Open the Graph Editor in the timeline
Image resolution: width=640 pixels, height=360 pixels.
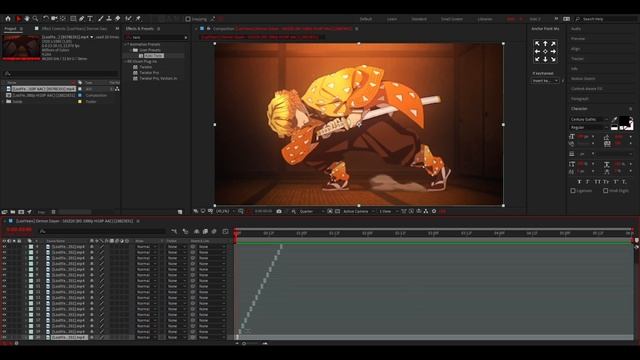225,231
